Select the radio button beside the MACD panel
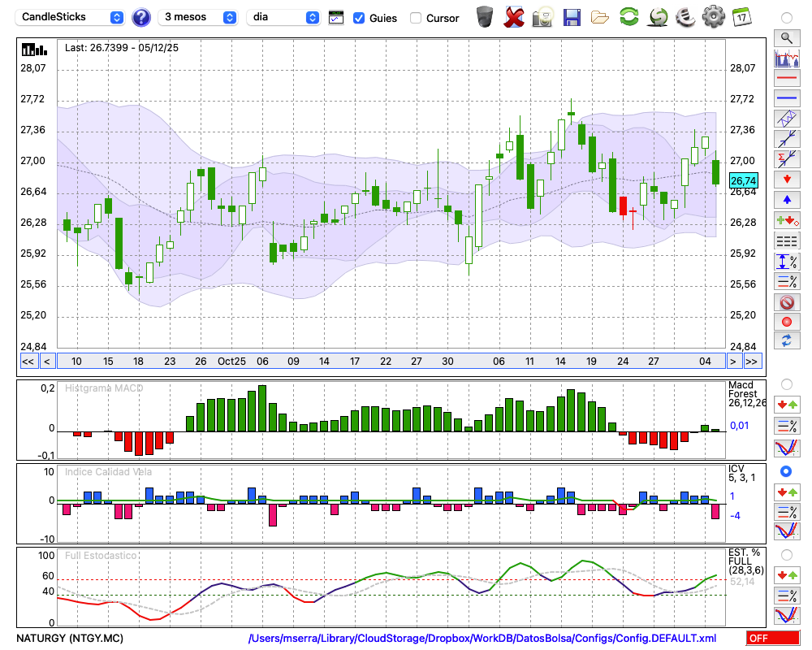 pyautogui.click(x=785, y=383)
